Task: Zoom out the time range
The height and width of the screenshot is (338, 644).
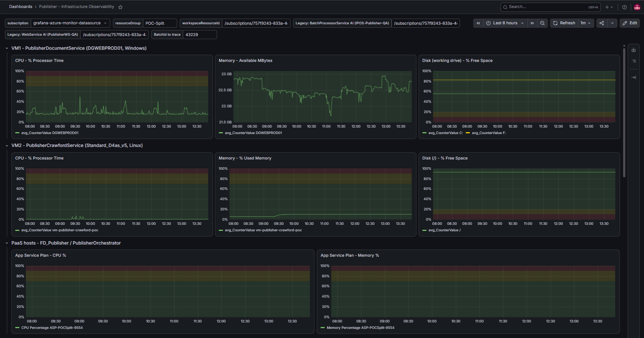Action: [x=542, y=23]
